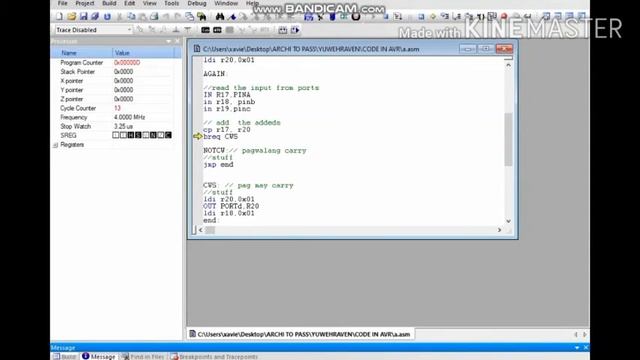Open the Trace Disabled dropdown
This screenshot has width=640, height=360.
(x=129, y=30)
